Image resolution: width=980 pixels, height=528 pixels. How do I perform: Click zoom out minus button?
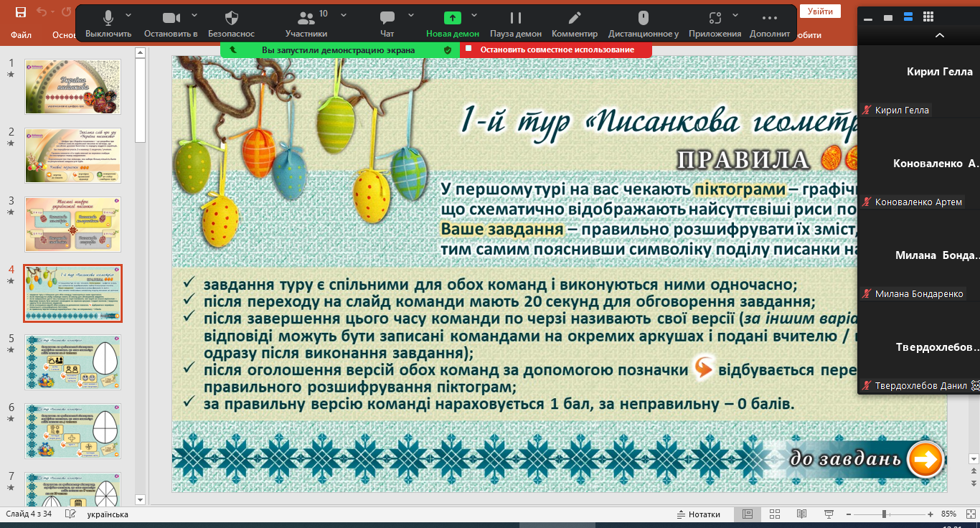[849, 514]
